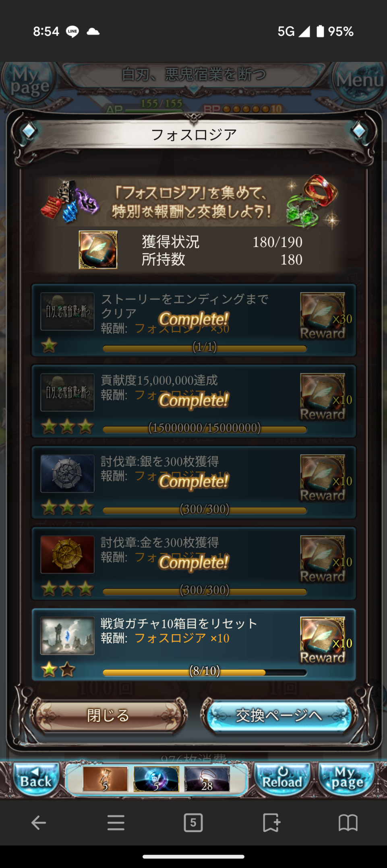Tap the Back button in bottom bar
The image size is (387, 868).
(x=36, y=779)
